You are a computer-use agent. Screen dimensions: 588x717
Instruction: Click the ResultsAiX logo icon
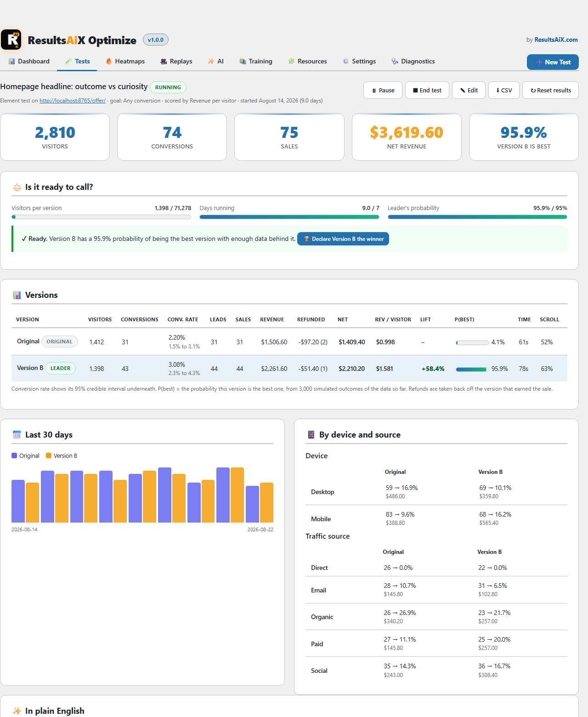tap(11, 40)
